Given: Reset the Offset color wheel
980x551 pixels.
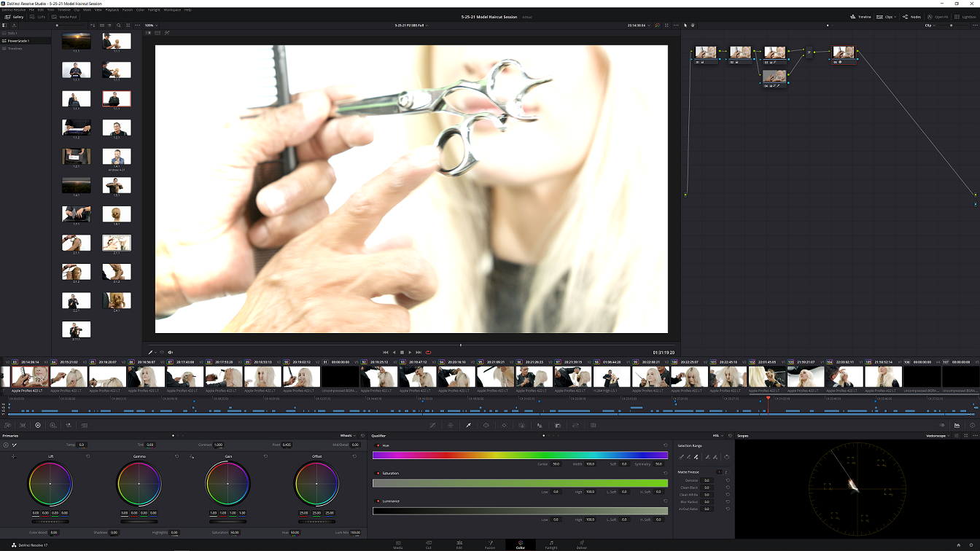Looking at the screenshot, I should [x=354, y=456].
